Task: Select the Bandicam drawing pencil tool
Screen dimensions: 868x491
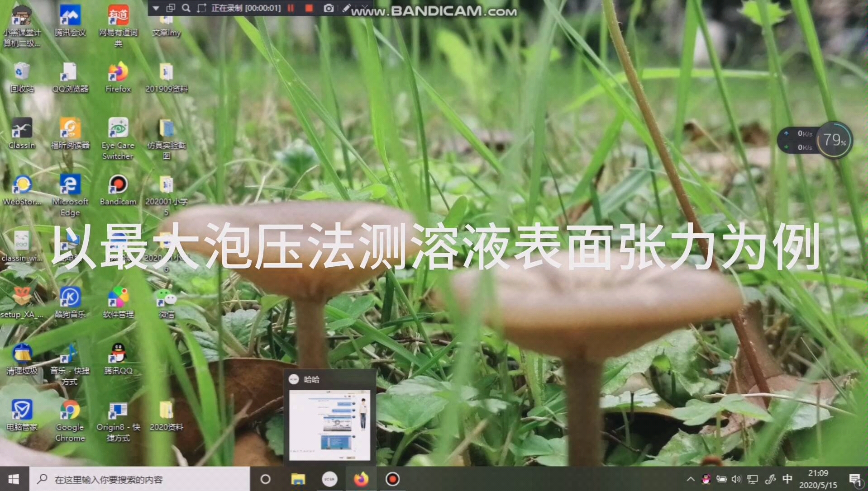Action: tap(346, 8)
